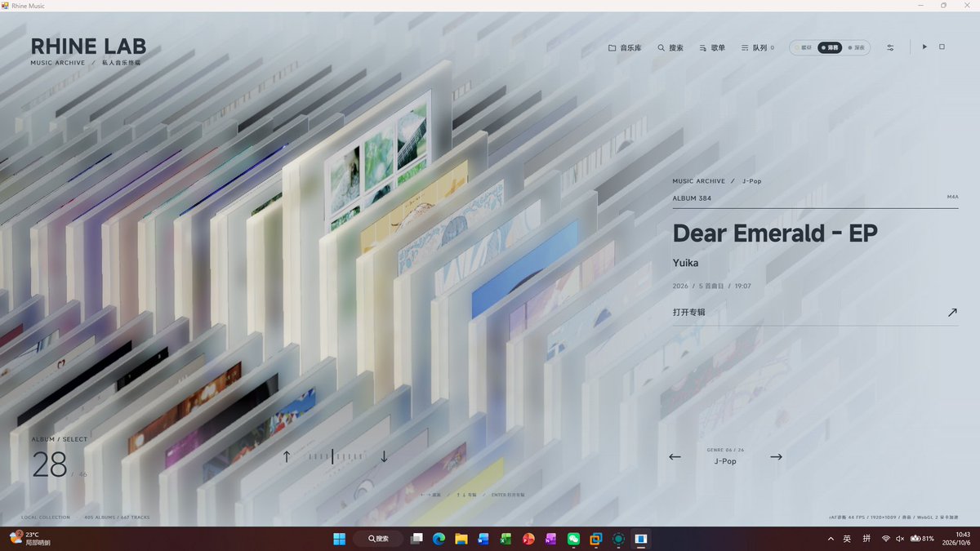The width and height of the screenshot is (980, 551).
Task: Show hidden system tray icons chevron
Action: click(831, 539)
